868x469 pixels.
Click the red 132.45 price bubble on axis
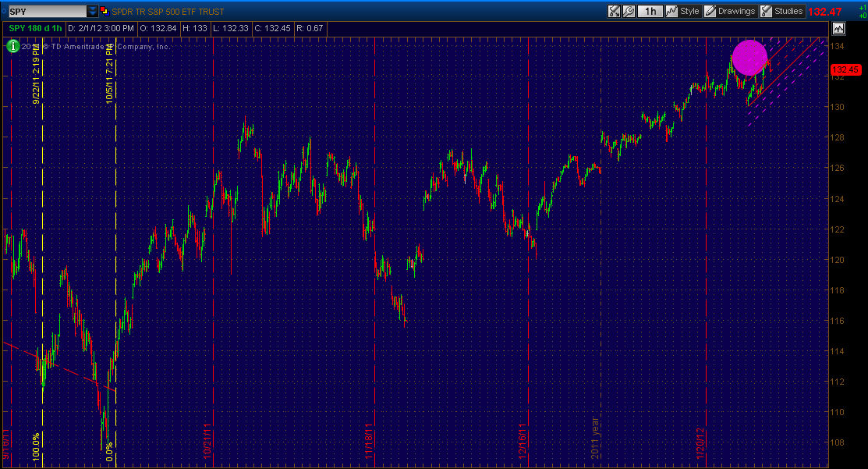845,69
